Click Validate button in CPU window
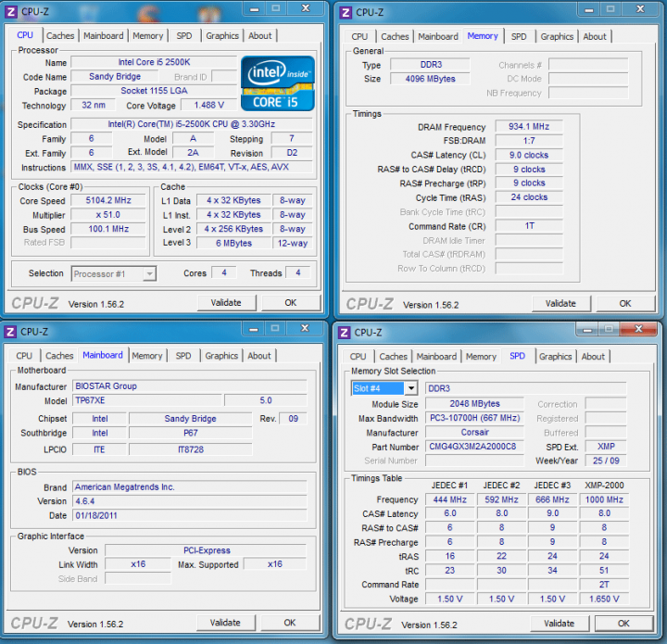Image resolution: width=667 pixels, height=644 pixels. pos(226,303)
